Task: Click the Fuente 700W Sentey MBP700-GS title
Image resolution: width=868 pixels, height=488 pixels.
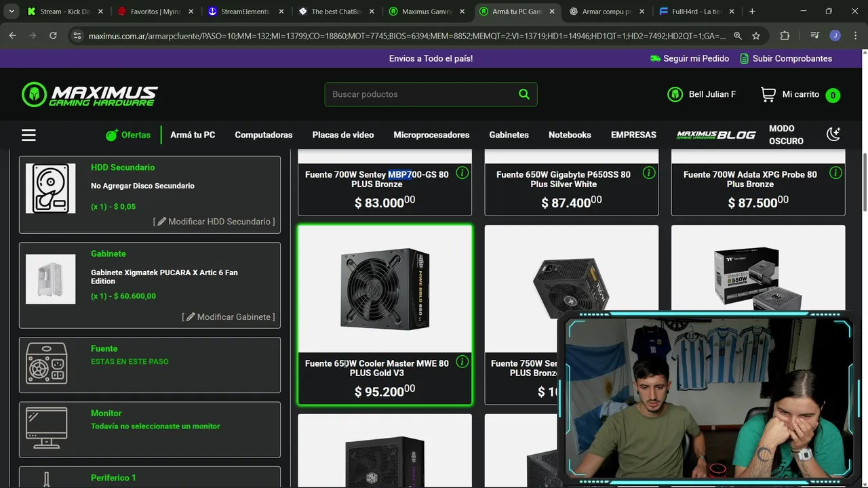Action: 377,179
